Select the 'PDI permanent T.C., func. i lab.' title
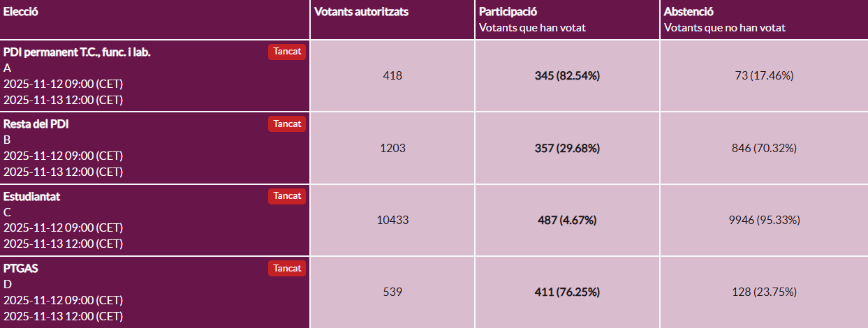 [x=77, y=52]
